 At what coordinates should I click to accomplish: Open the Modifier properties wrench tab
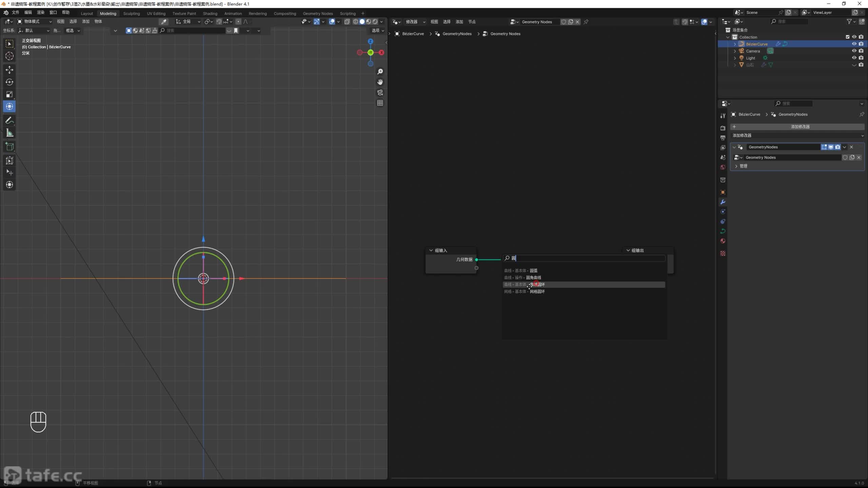click(x=723, y=202)
